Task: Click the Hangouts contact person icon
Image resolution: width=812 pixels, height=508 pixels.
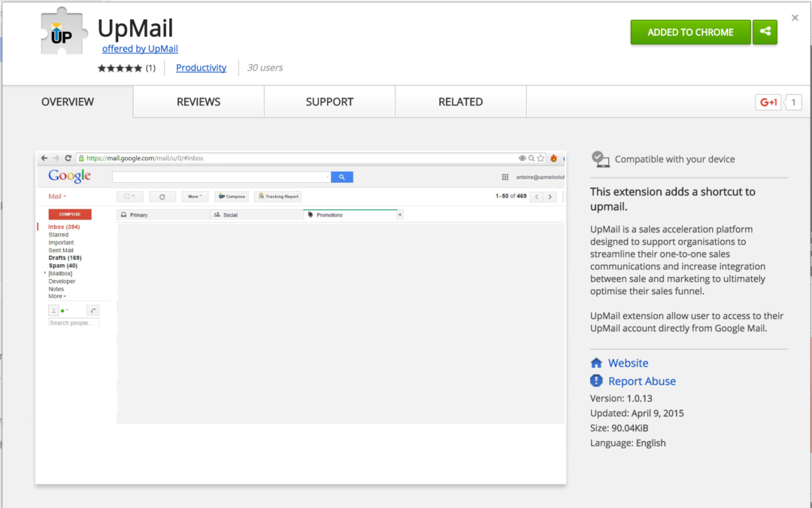Action: [53, 310]
